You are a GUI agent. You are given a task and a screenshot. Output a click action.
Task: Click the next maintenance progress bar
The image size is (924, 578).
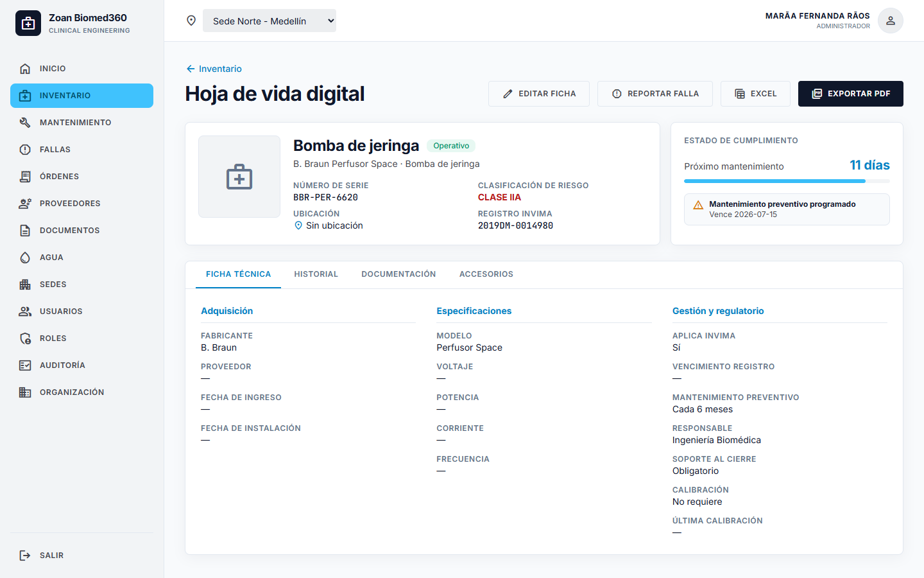pyautogui.click(x=787, y=181)
